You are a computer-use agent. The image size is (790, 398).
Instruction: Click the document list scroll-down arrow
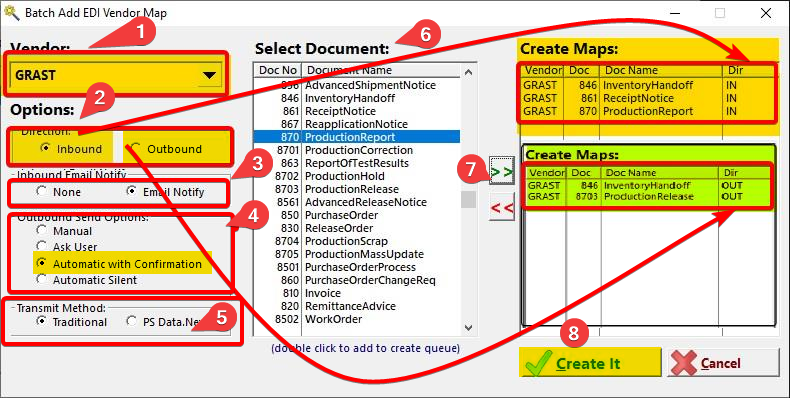[x=469, y=327]
